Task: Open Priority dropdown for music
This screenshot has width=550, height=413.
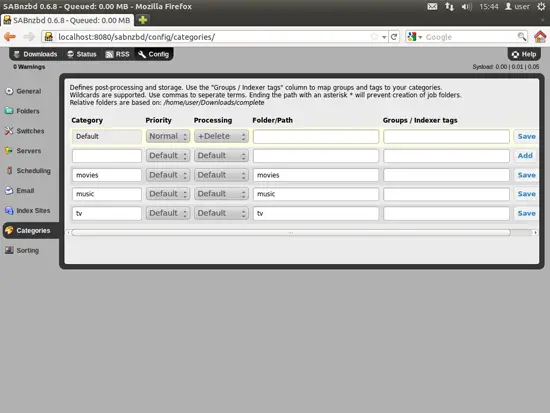Action: pos(168,194)
